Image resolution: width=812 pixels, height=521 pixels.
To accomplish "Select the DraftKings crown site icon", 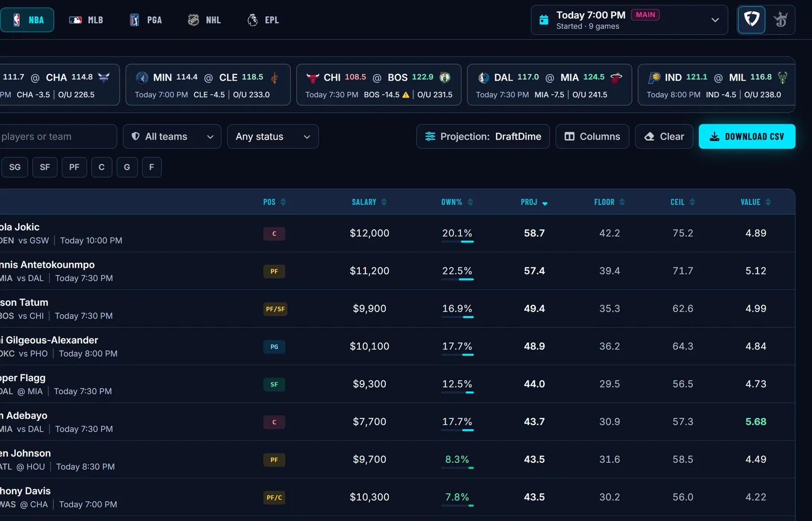I will pyautogui.click(x=781, y=20).
